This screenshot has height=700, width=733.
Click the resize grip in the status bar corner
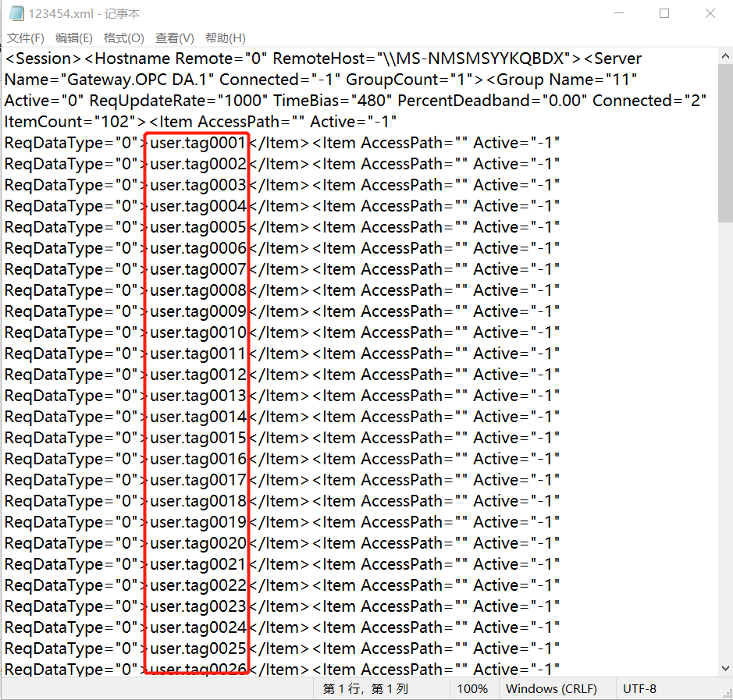tap(728, 694)
